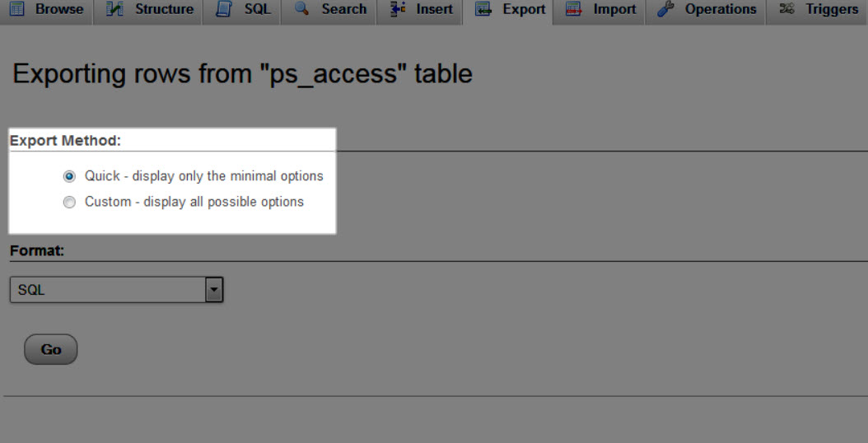Click the Triggers tab icon

(786, 10)
